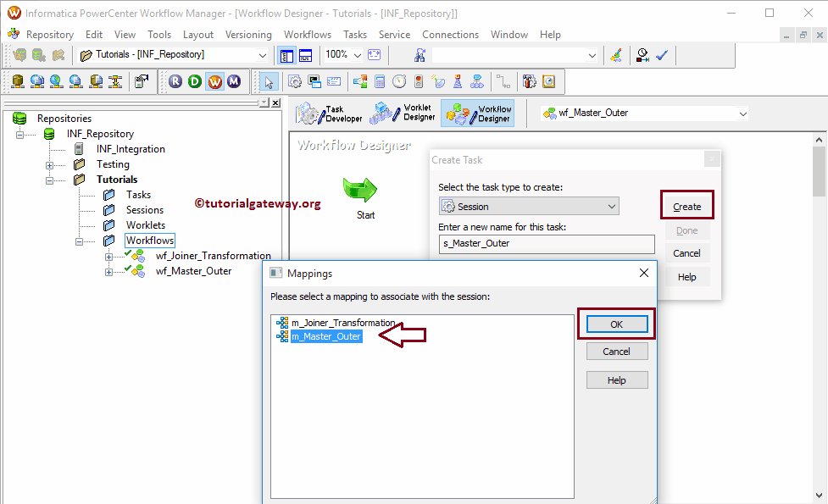Click the Find binoculars icon
The image size is (828, 504).
pyautogui.click(x=420, y=55)
